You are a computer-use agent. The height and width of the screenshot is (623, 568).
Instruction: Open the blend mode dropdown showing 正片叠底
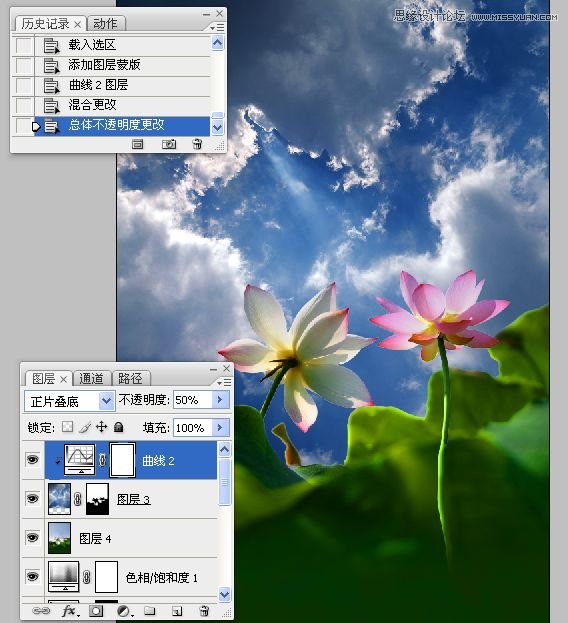(x=70, y=401)
